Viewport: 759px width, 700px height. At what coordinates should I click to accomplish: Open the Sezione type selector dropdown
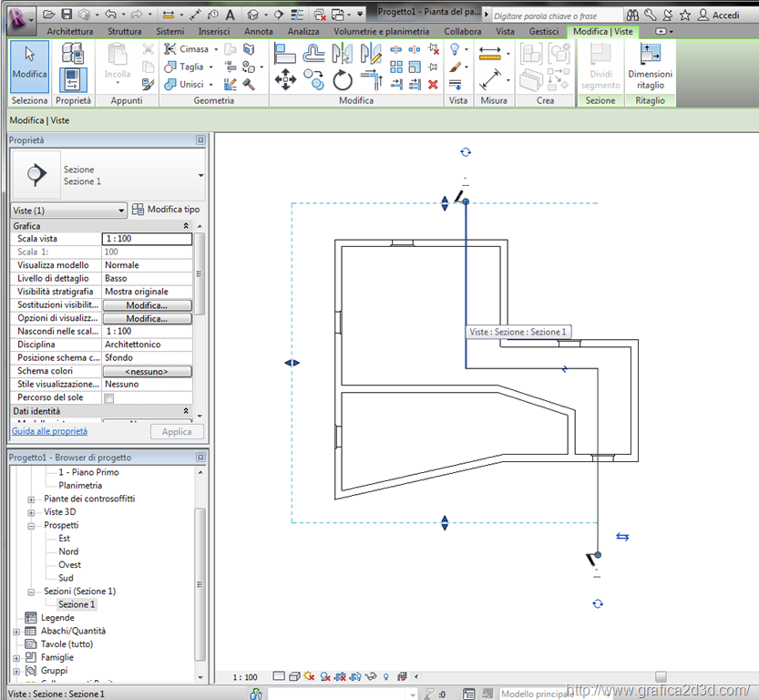(200, 175)
